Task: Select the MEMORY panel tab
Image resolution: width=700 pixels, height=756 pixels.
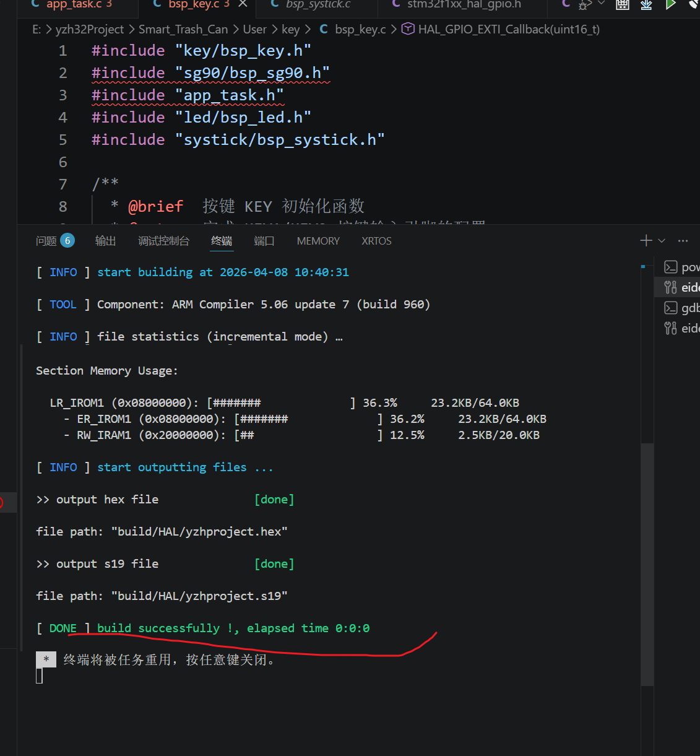Action: [x=318, y=241]
